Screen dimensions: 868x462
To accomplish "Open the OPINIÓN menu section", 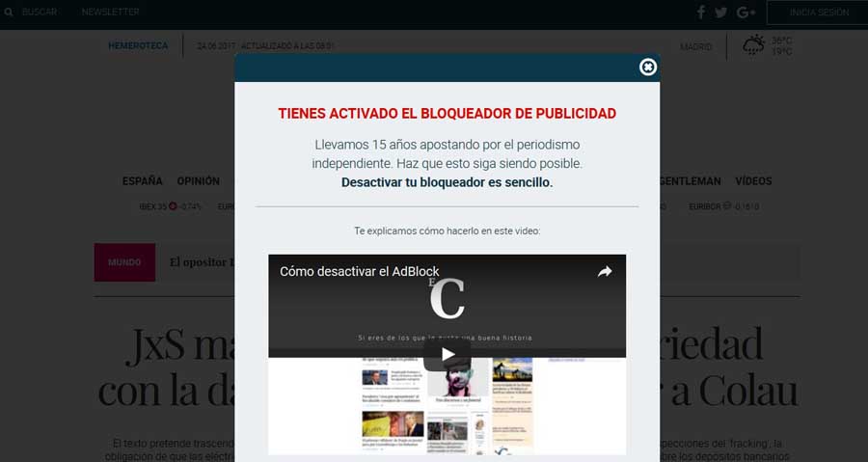I will click(x=198, y=181).
